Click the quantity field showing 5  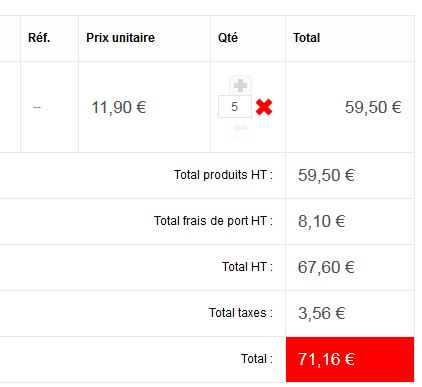coord(235,107)
